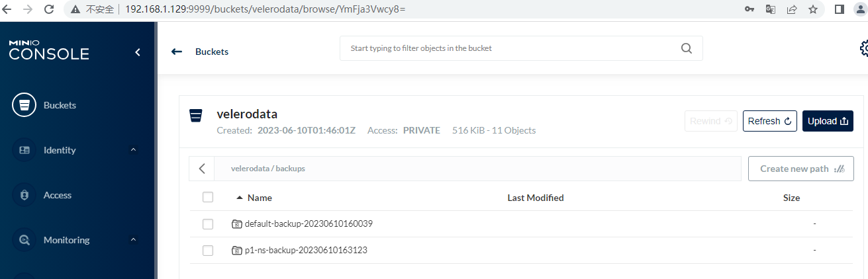
Task: Collapse the Monitoring menu chevron
Action: pos(133,240)
